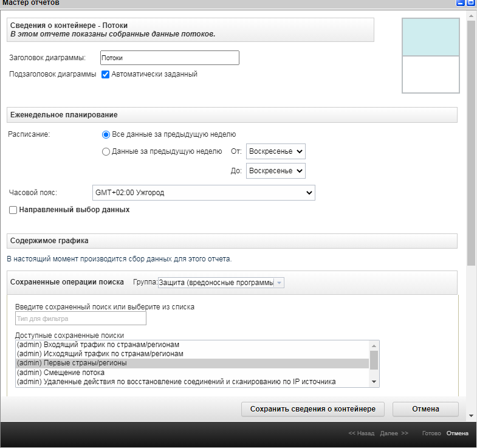
Task: Click Сохранить сведения о контейнере button
Action: click(x=313, y=409)
